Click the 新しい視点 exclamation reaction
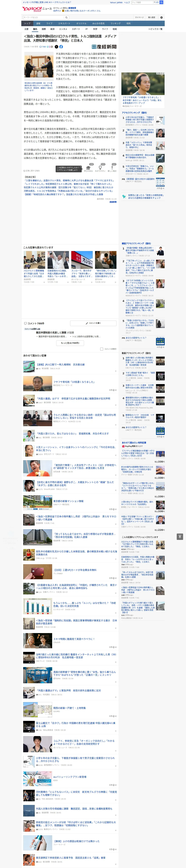Image resolution: width=186 pixels, height=868 pixels. (x=112, y=168)
